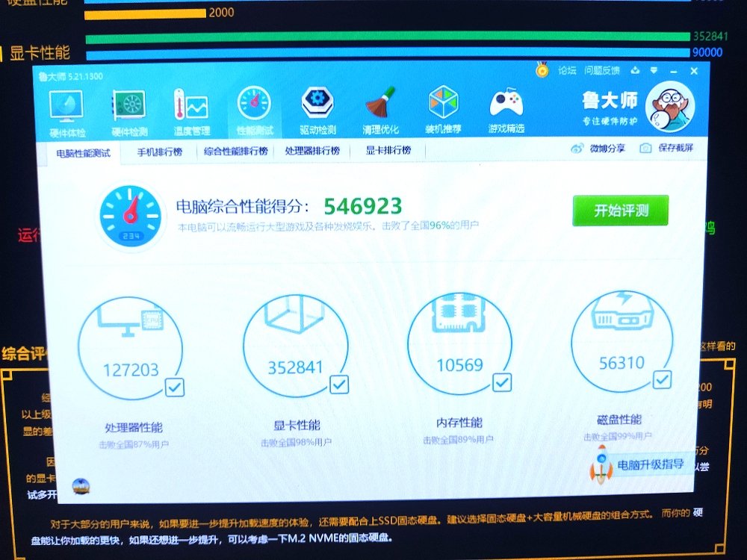Viewport: 747px width, 560px height.
Task: Click the yellow 2000 bar in background window
Action: pyautogui.click(x=146, y=14)
